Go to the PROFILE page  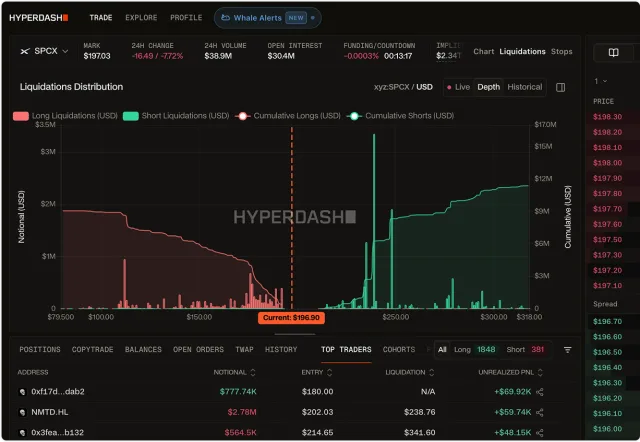click(x=186, y=18)
